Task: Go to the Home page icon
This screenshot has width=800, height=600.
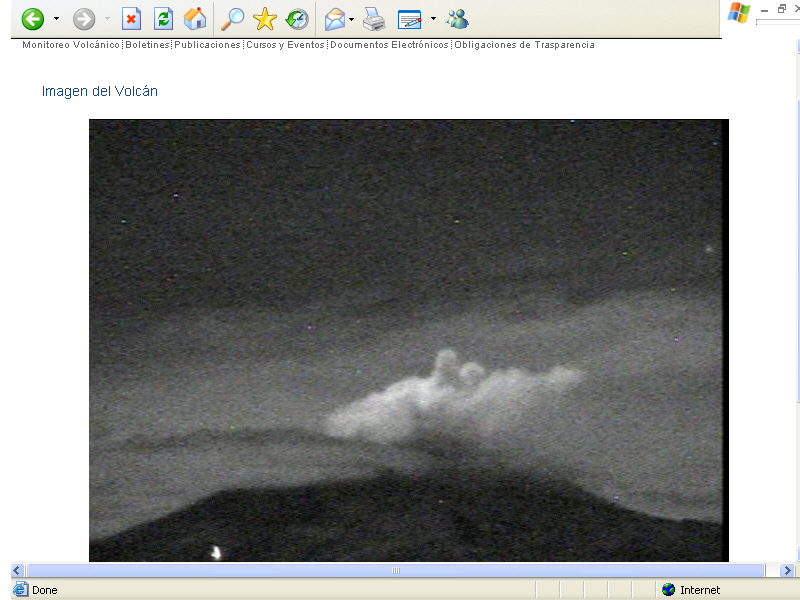Action: click(x=195, y=18)
